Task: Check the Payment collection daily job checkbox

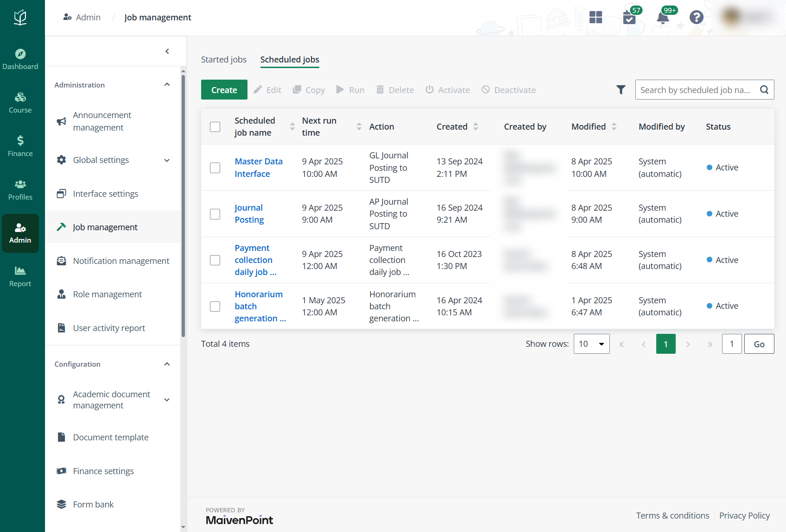Action: (x=215, y=260)
